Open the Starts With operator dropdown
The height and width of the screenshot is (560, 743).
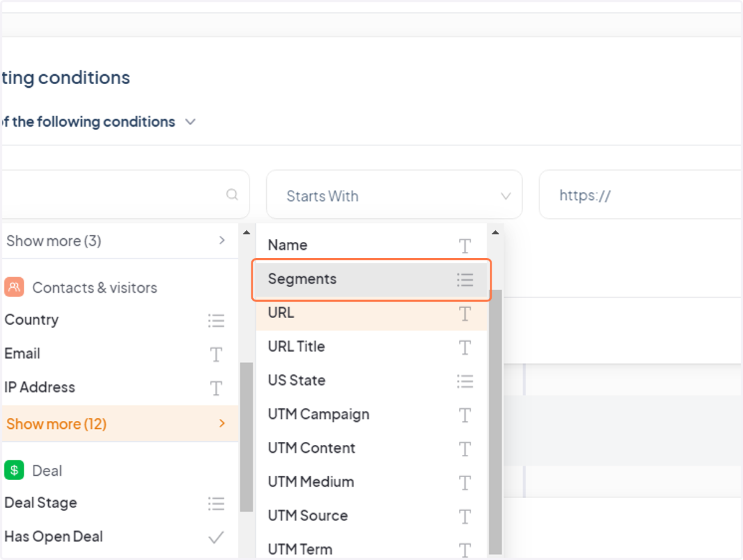(394, 195)
